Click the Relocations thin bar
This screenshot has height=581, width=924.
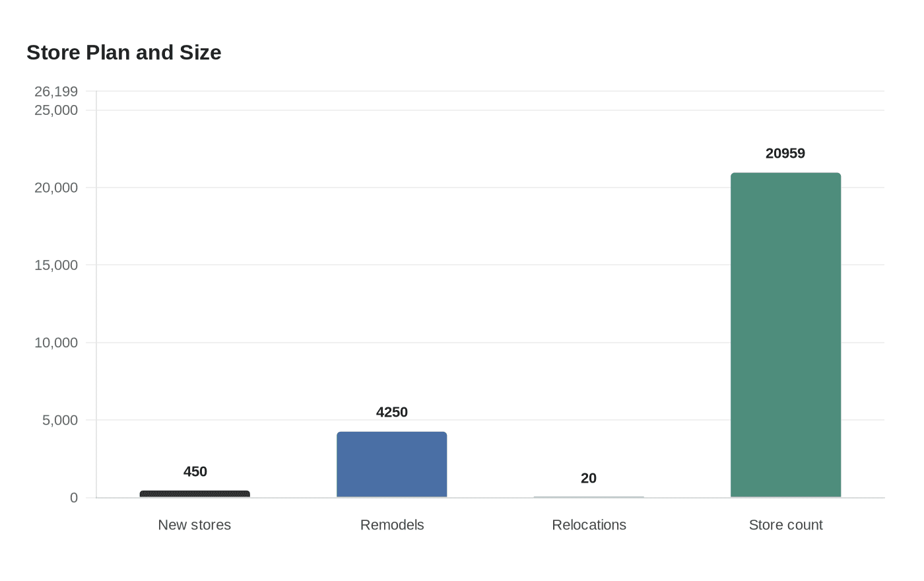click(x=589, y=497)
